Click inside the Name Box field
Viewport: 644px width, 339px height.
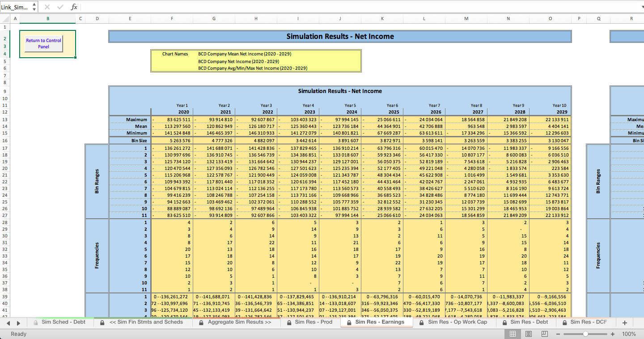pyautogui.click(x=15, y=7)
